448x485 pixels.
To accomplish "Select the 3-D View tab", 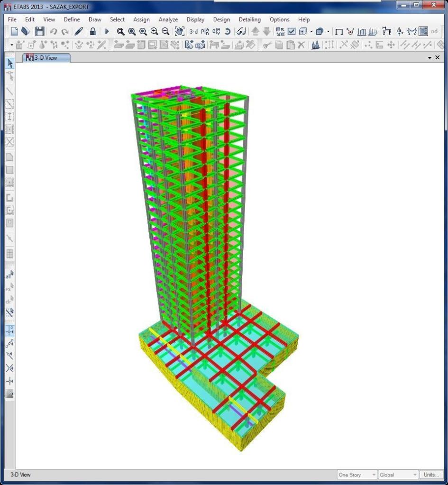I will [x=46, y=57].
